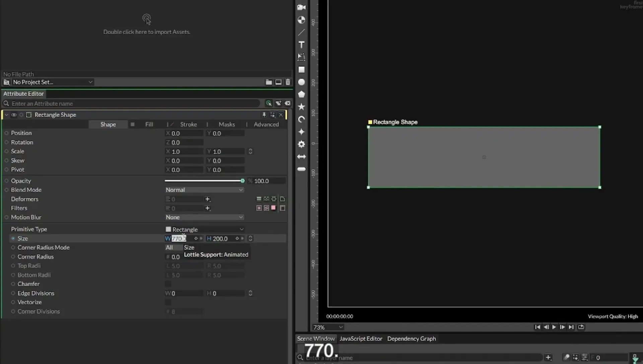Open the 73% viewport zoom dropdown

[x=328, y=327]
